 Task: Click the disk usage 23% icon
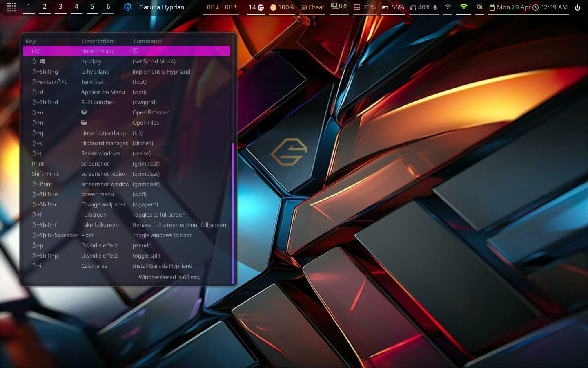click(x=363, y=7)
